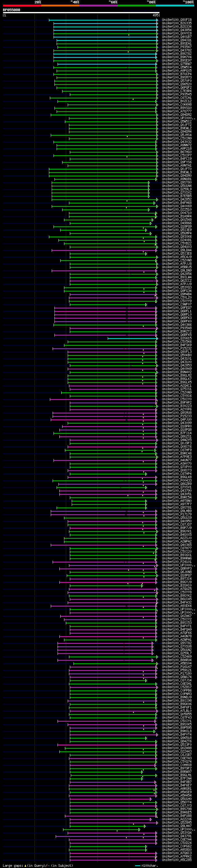The width and height of the screenshot is (197, 868).
Task: Click the query end position 495
Action: click(155, 15)
